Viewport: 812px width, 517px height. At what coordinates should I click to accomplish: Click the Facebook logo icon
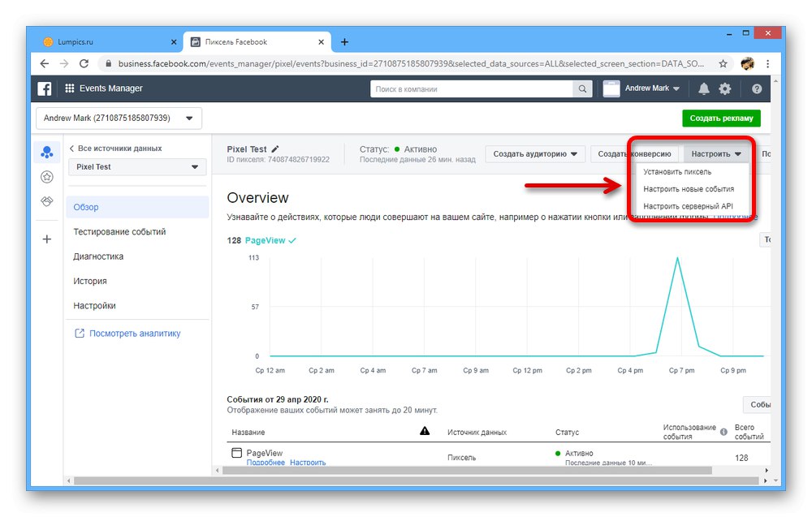click(45, 88)
